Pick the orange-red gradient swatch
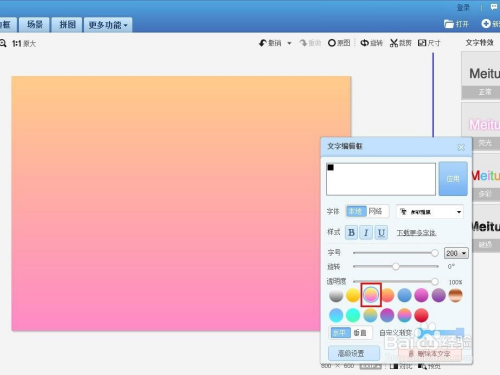This screenshot has width=500, height=375. click(x=387, y=295)
